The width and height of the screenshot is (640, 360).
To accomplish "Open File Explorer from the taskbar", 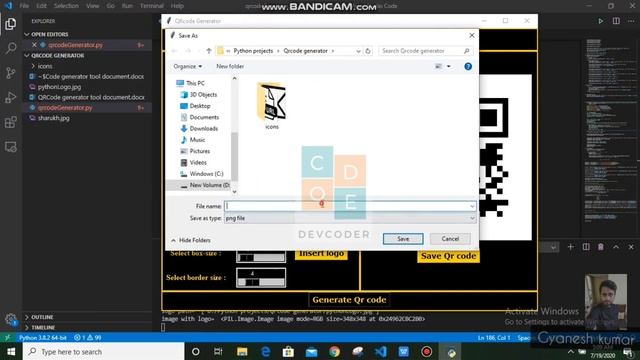I will click(242, 351).
